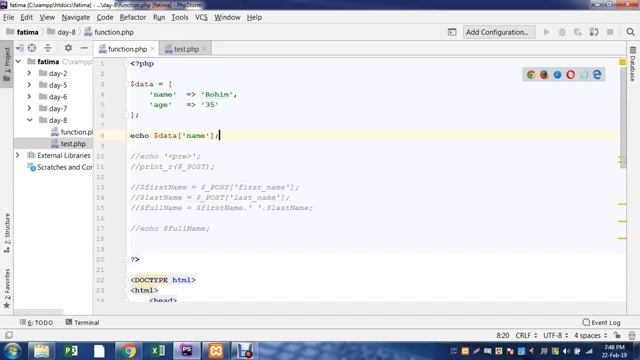Click the read-only lock icon in status bar
The height and width of the screenshot is (360, 640).
[x=617, y=335]
